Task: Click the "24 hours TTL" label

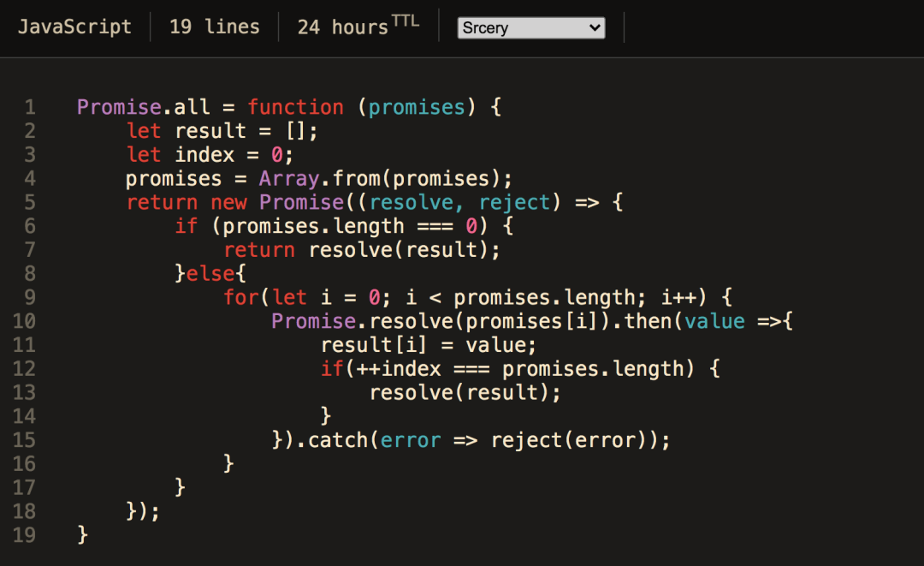Action: [x=358, y=26]
